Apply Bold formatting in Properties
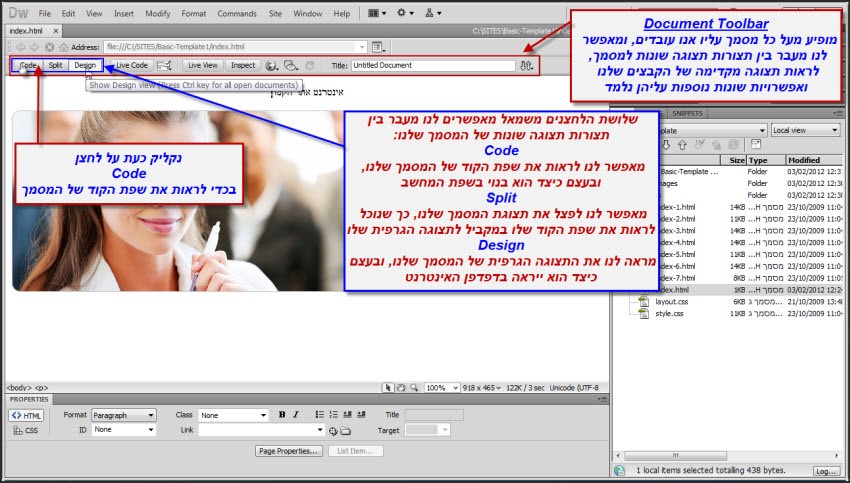 pyautogui.click(x=282, y=415)
